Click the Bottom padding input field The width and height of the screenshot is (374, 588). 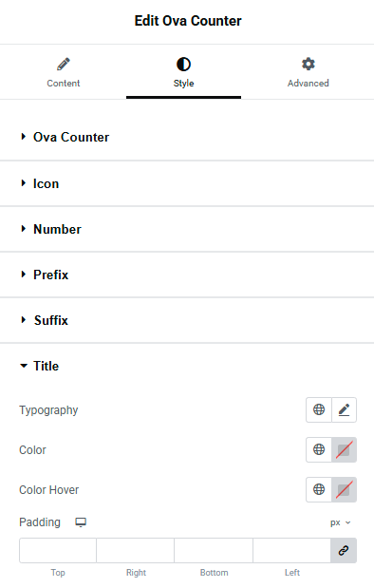214,550
